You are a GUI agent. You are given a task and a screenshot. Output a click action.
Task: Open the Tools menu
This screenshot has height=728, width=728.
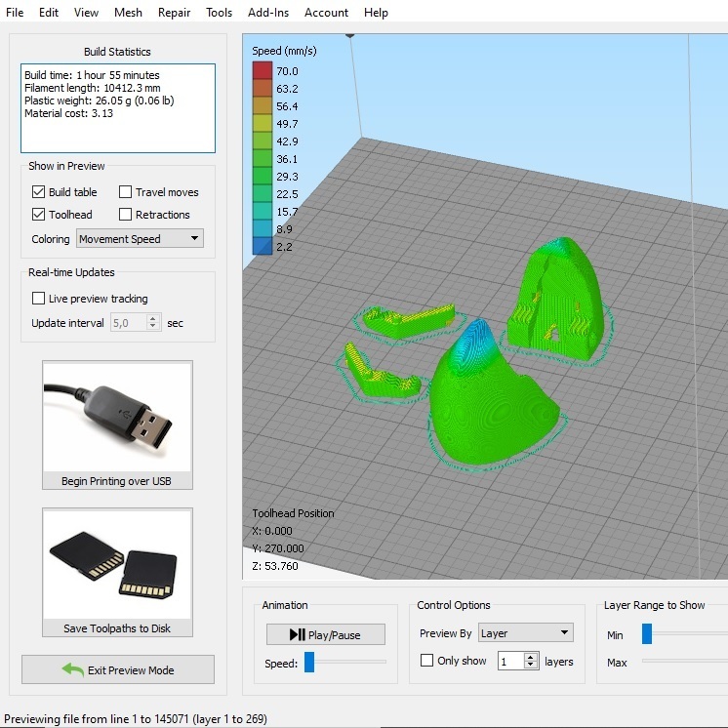(220, 13)
